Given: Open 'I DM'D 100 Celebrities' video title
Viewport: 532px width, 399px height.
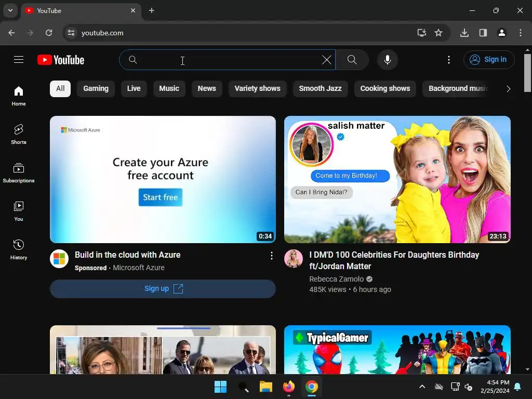Looking at the screenshot, I should click(394, 261).
